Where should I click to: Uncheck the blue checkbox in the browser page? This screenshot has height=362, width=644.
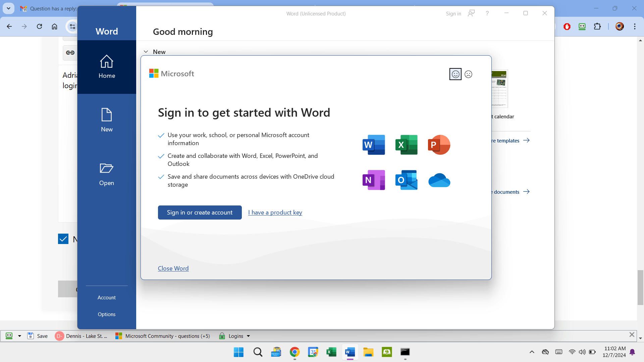coord(63,239)
